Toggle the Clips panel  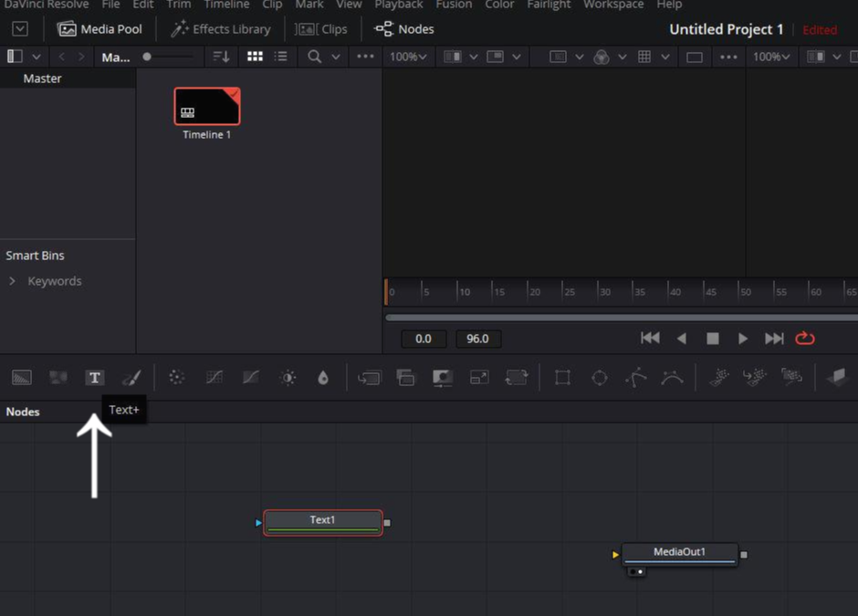pyautogui.click(x=320, y=29)
